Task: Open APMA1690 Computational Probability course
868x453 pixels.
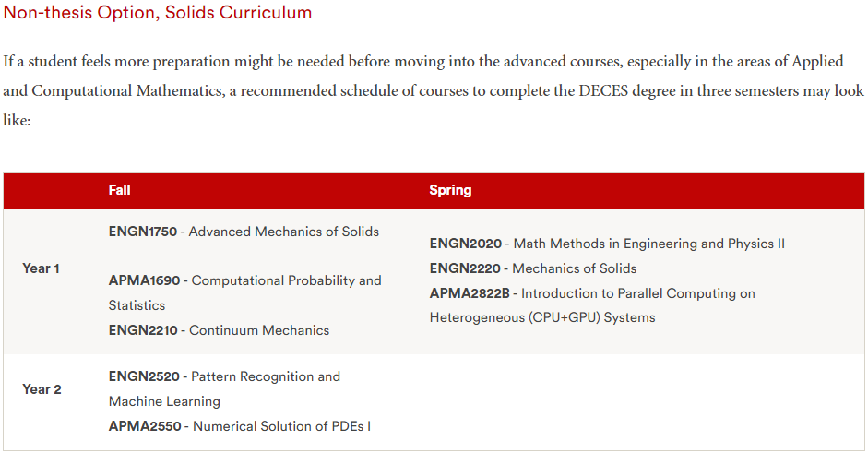Action: click(x=244, y=292)
